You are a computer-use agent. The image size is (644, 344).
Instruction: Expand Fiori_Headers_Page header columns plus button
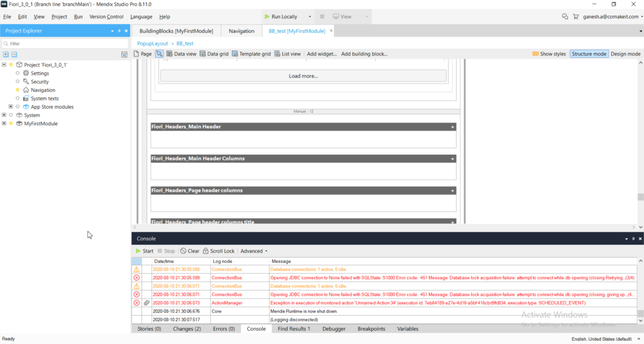click(453, 191)
